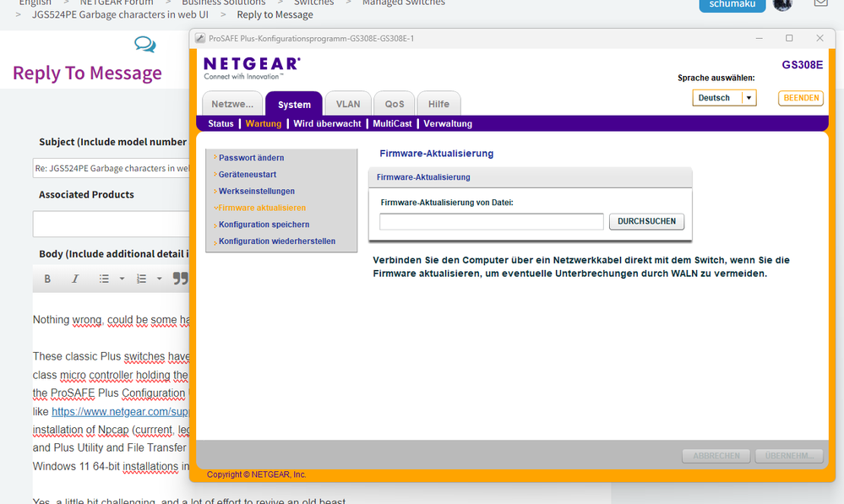Screen dimensions: 844x504
Task: Open the Hilfe tab
Action: [438, 104]
